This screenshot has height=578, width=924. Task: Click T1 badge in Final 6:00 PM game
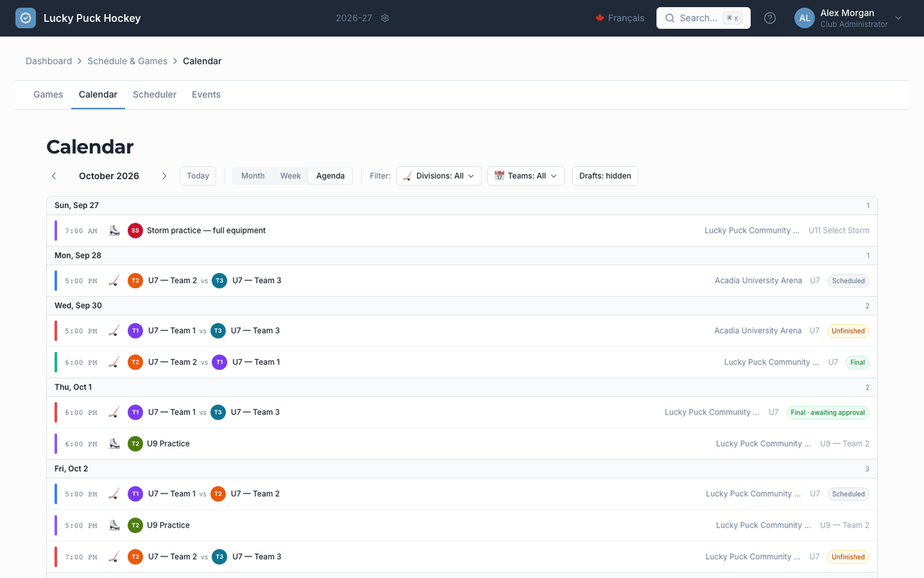point(219,362)
